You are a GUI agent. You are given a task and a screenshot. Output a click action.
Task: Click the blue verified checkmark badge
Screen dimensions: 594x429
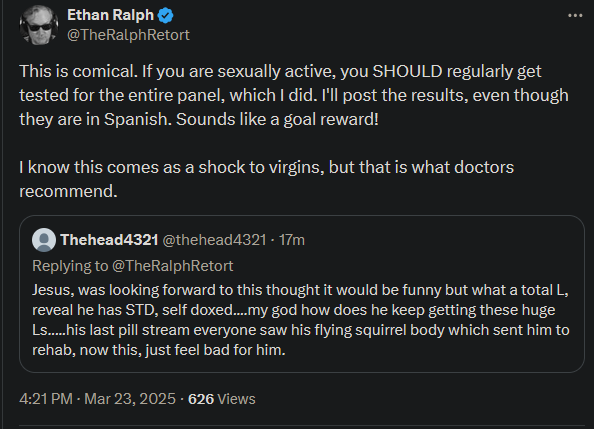[166, 16]
